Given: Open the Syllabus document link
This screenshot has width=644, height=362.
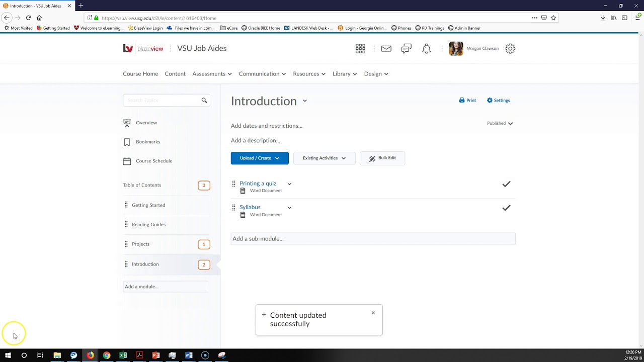Looking at the screenshot, I should point(250,207).
